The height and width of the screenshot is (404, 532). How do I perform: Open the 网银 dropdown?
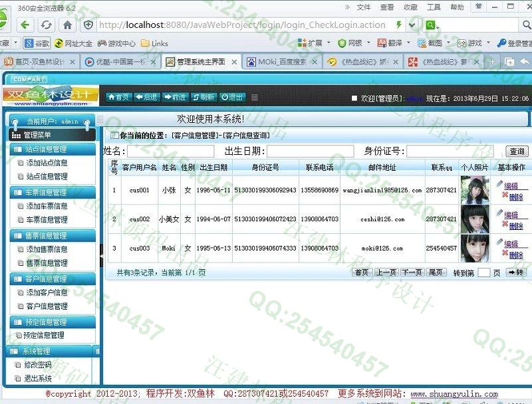coord(354,43)
